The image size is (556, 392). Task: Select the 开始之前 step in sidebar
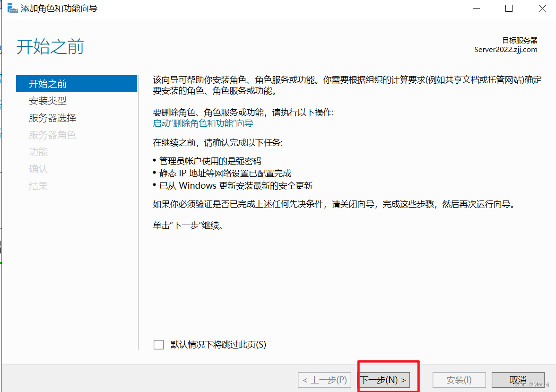click(x=77, y=84)
